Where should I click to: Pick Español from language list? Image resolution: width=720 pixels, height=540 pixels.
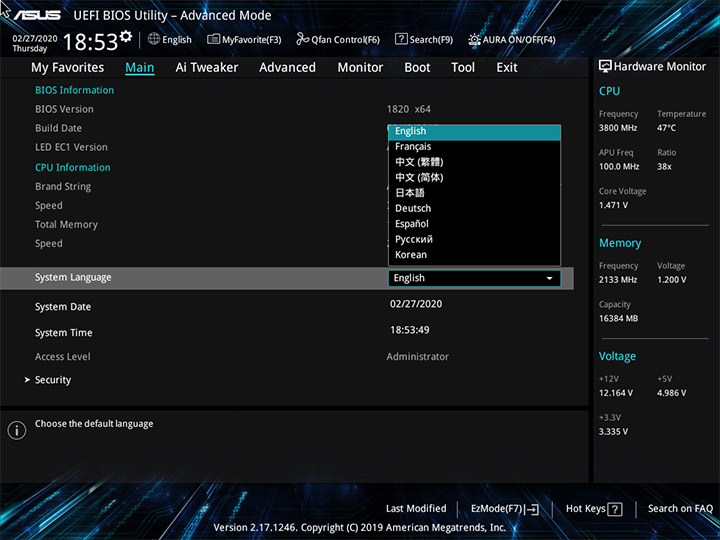474,224
